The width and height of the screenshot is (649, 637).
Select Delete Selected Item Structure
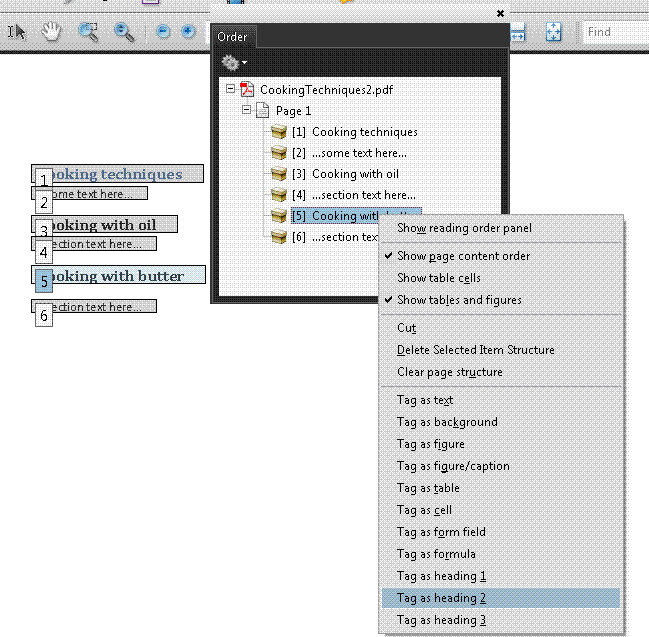[475, 350]
